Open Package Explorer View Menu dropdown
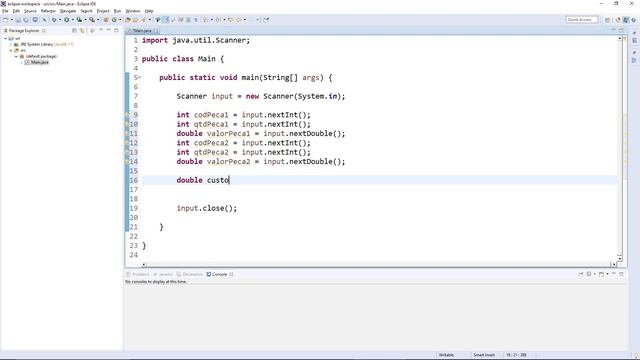The height and width of the screenshot is (360, 640). 101,30
